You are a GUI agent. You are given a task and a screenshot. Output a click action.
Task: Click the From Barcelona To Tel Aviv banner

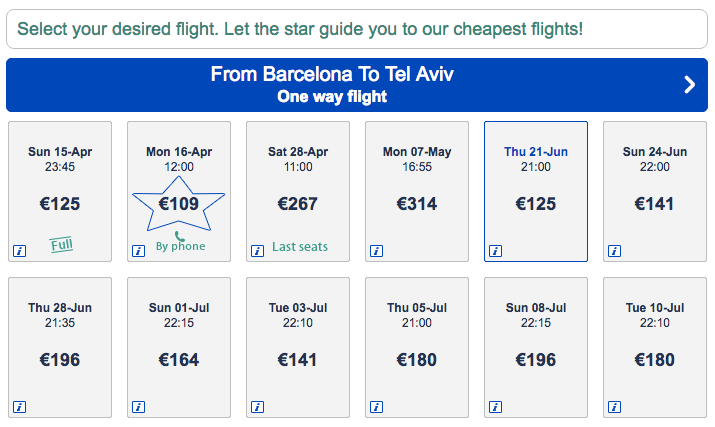click(x=338, y=85)
